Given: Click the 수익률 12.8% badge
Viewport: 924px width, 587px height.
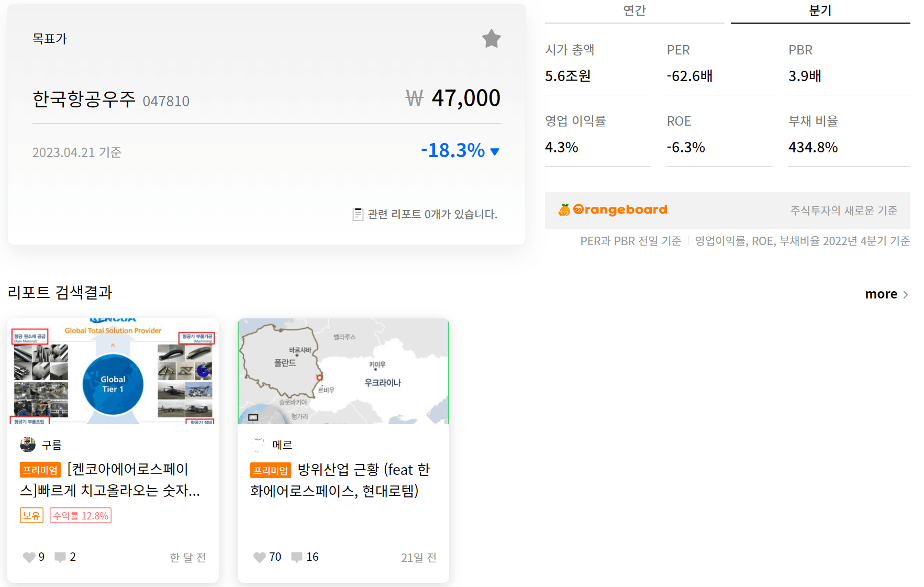Looking at the screenshot, I should tap(81, 516).
